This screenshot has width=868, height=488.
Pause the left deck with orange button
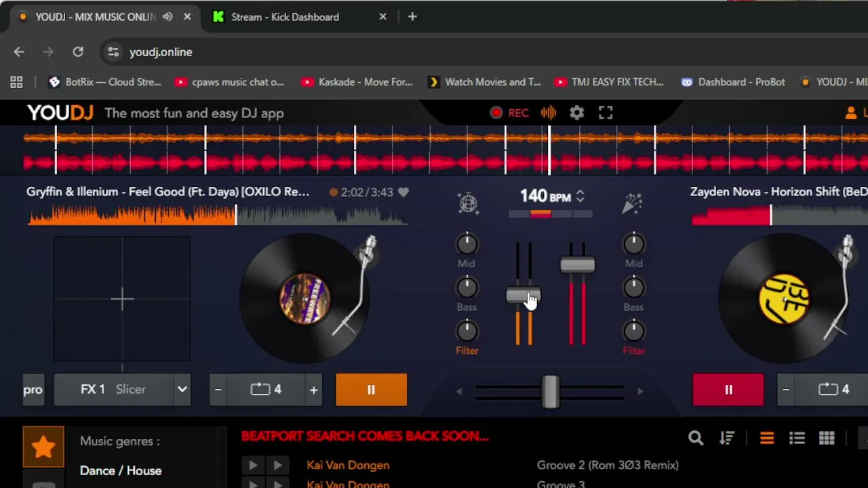point(371,390)
